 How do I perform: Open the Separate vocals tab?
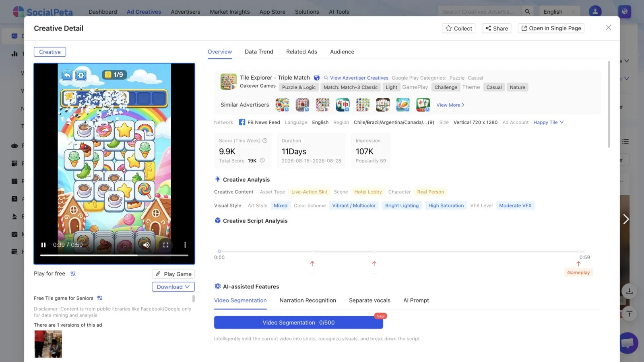pyautogui.click(x=369, y=300)
